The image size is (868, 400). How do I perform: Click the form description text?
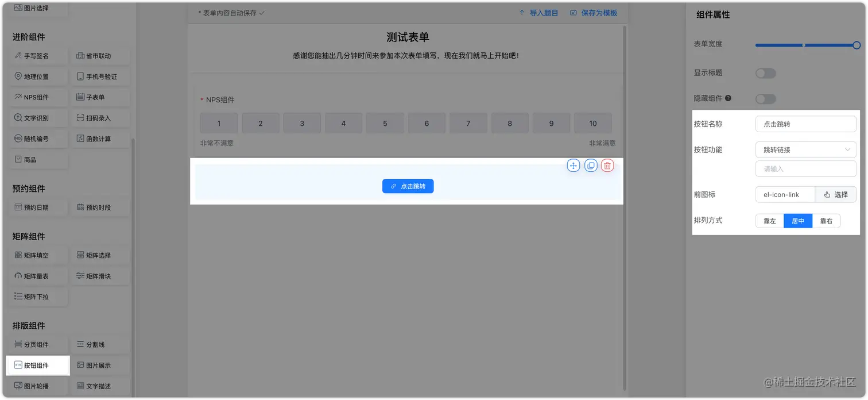[406, 56]
